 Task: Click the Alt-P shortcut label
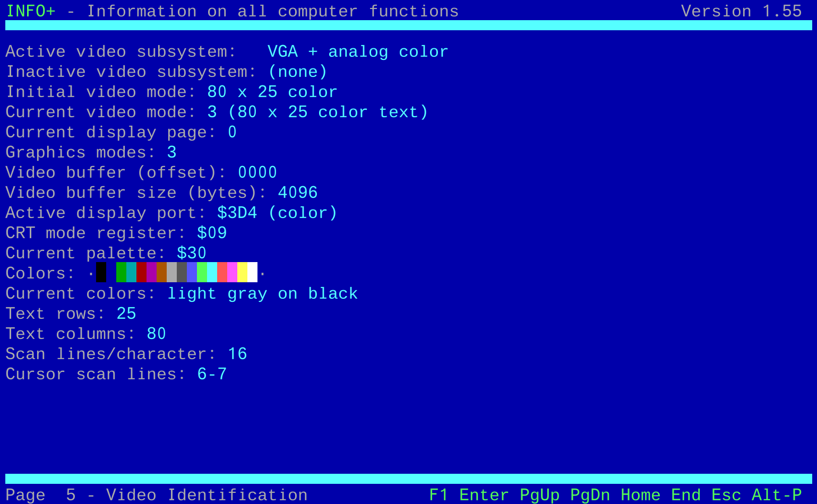tap(777, 495)
